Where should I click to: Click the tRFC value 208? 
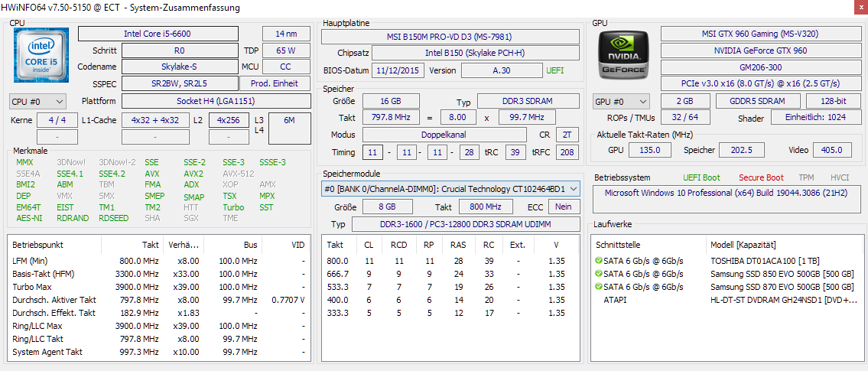(x=566, y=152)
